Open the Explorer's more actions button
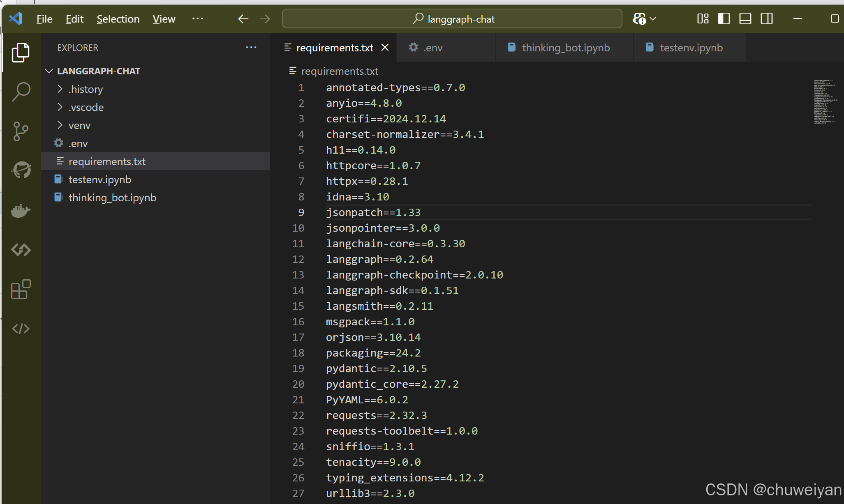 pos(251,47)
